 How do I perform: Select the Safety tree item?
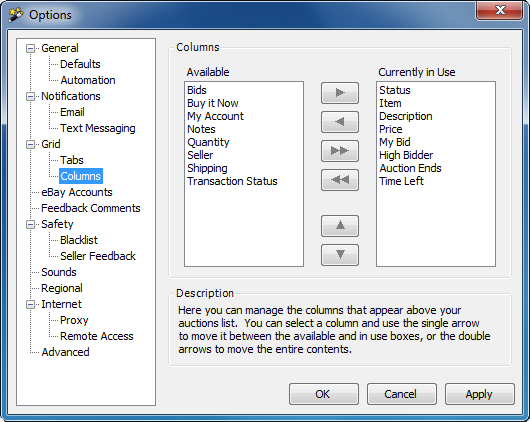57,224
